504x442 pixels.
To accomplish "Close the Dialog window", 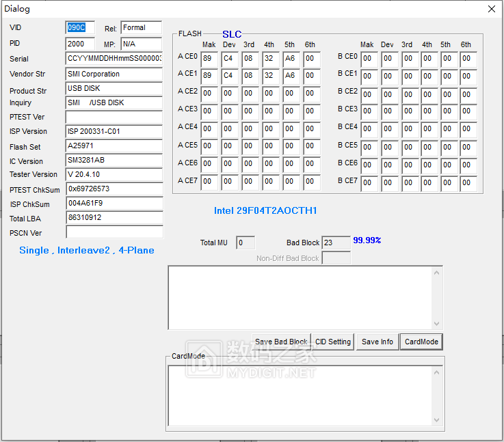I will pos(491,9).
